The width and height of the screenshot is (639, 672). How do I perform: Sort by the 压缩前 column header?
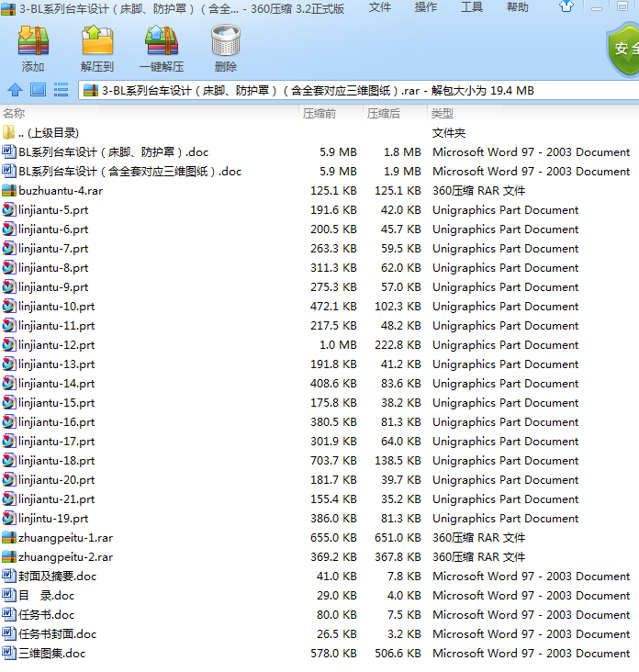[x=319, y=113]
